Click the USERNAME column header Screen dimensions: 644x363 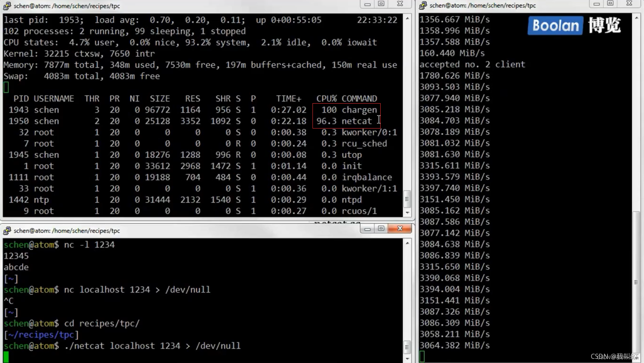[x=54, y=99]
